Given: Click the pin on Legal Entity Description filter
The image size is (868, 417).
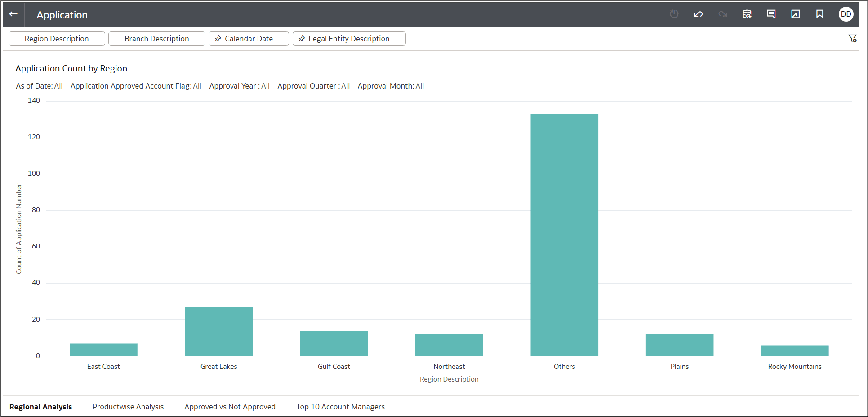Looking at the screenshot, I should [302, 39].
